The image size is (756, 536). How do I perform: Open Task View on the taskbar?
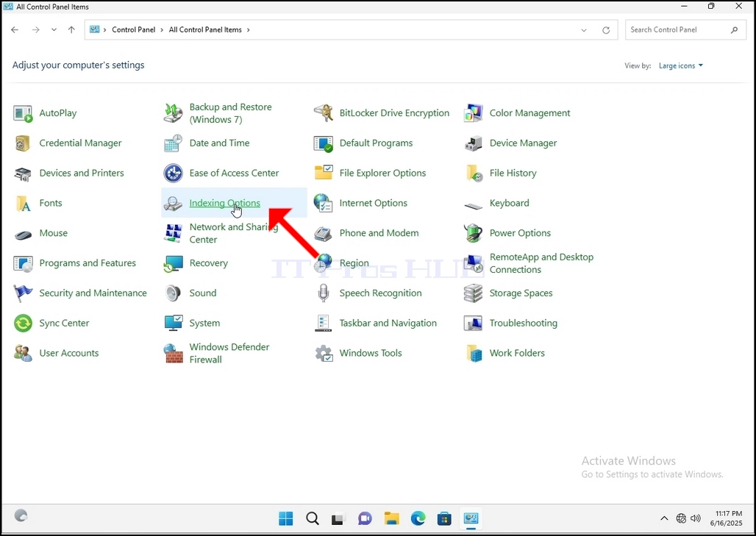tap(338, 518)
